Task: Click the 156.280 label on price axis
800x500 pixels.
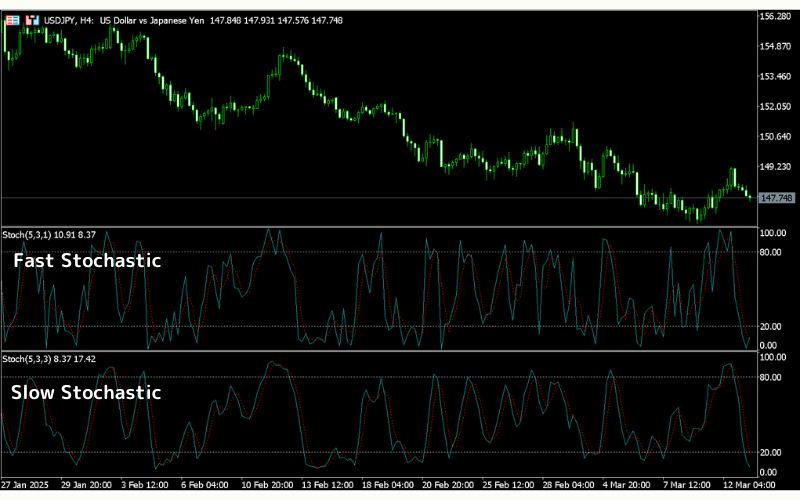Action: click(776, 17)
